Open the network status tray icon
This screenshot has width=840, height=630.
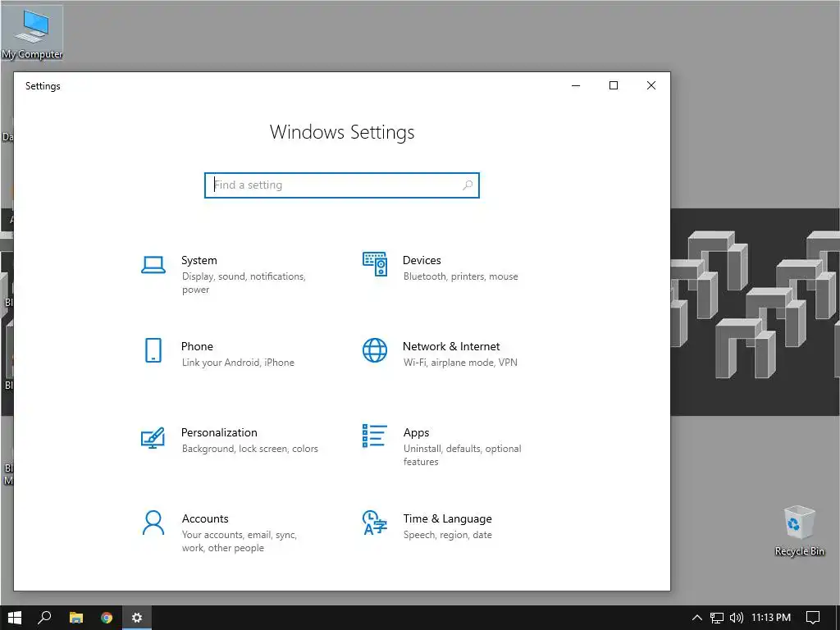point(717,618)
